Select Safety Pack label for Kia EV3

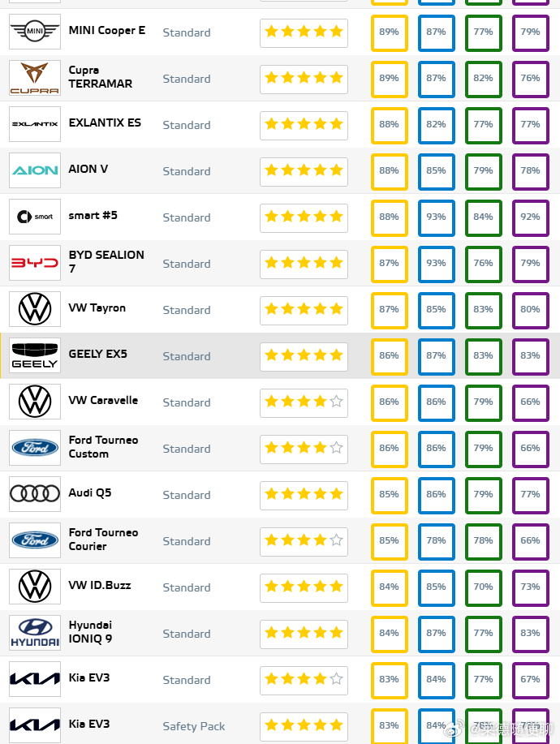[x=194, y=726]
